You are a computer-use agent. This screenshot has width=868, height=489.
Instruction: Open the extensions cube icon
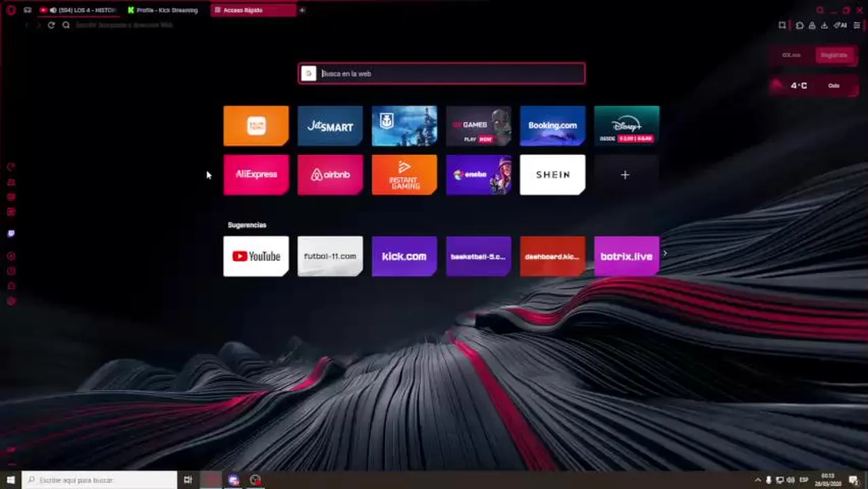pos(799,25)
